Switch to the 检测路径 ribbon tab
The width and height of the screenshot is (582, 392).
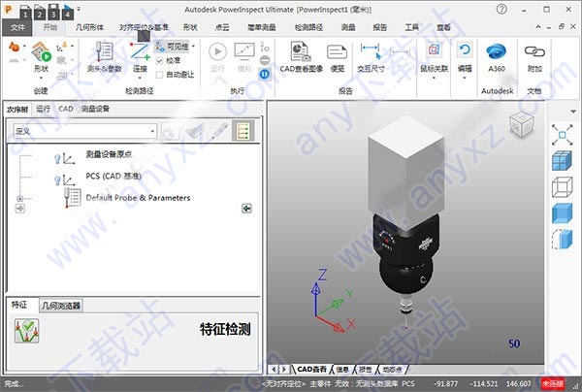pos(308,27)
